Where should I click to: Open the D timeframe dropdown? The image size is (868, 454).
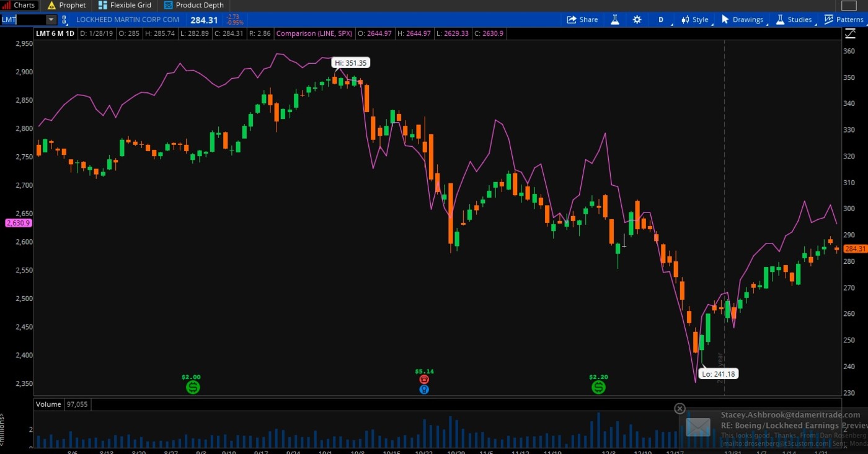[x=662, y=20]
